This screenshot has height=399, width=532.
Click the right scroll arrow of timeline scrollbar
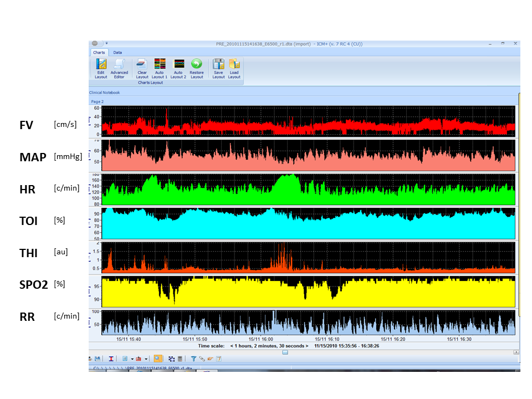(x=516, y=352)
